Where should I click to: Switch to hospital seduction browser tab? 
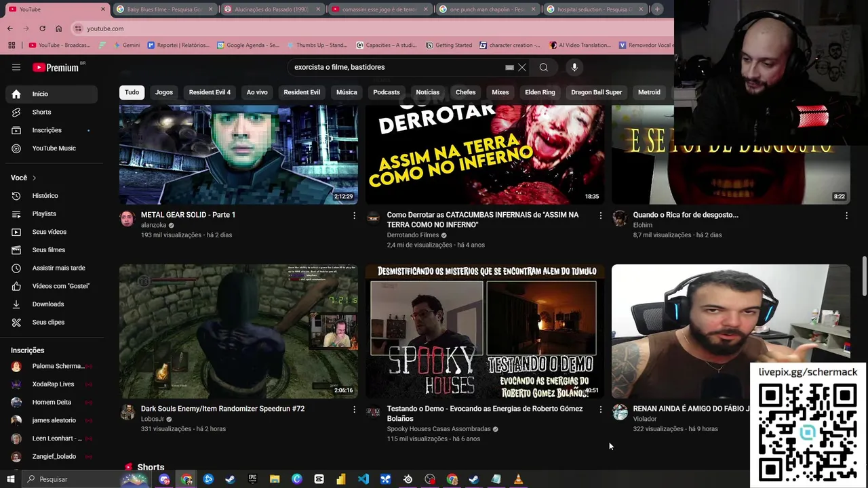point(594,9)
